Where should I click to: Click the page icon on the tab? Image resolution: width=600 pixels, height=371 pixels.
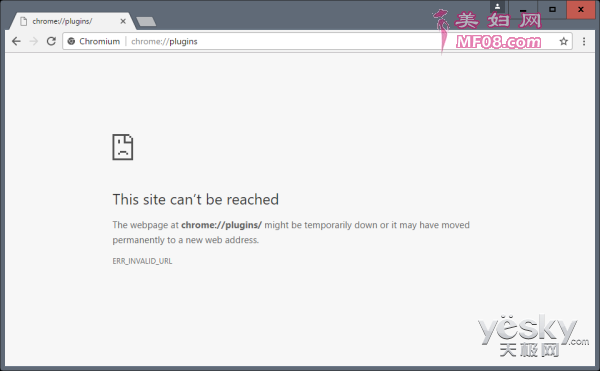[24, 21]
